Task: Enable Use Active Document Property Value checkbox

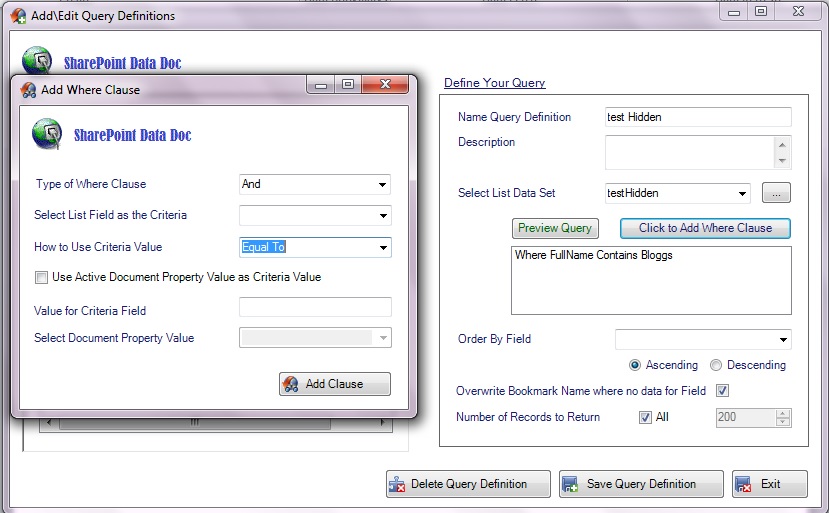Action: pyautogui.click(x=41, y=277)
